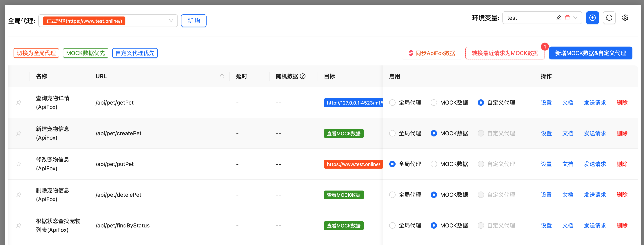Click the MOCK数据优先 tag
The height and width of the screenshot is (245, 644).
[86, 53]
